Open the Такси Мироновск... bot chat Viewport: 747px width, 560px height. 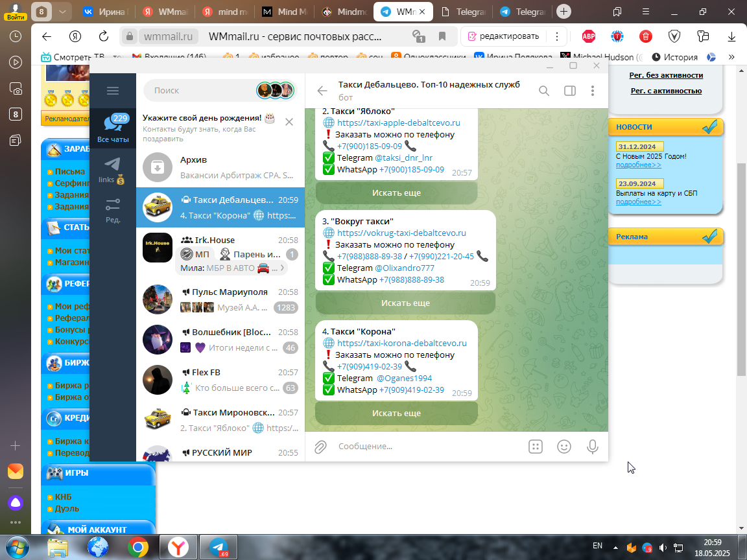pyautogui.click(x=220, y=419)
